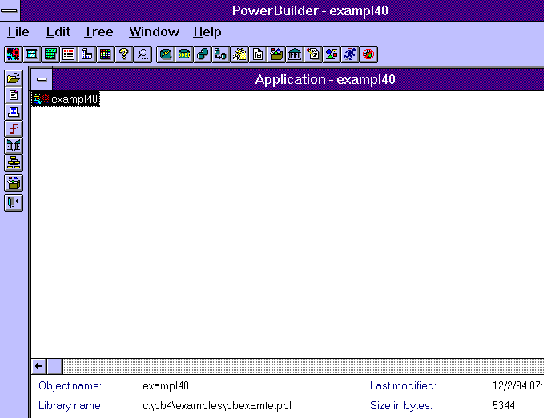Click the exampl40 object name value
The width and height of the screenshot is (544, 418).
coord(165,386)
